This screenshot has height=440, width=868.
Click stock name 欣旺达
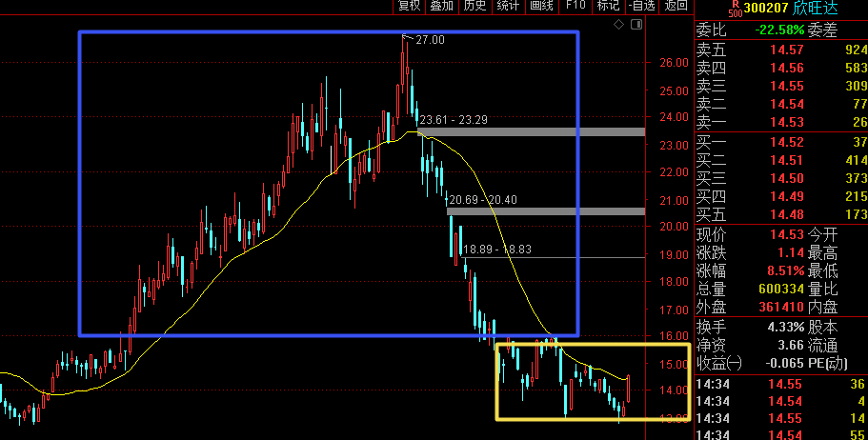point(816,9)
